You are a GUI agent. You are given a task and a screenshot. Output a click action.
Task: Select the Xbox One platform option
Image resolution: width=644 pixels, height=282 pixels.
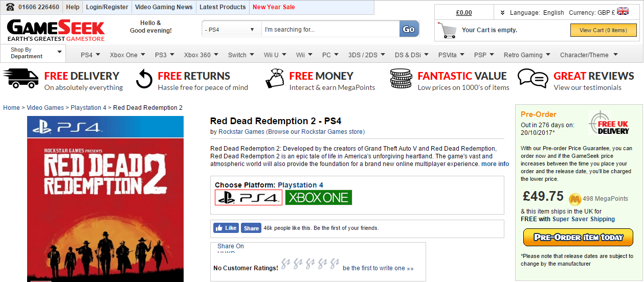click(x=319, y=198)
